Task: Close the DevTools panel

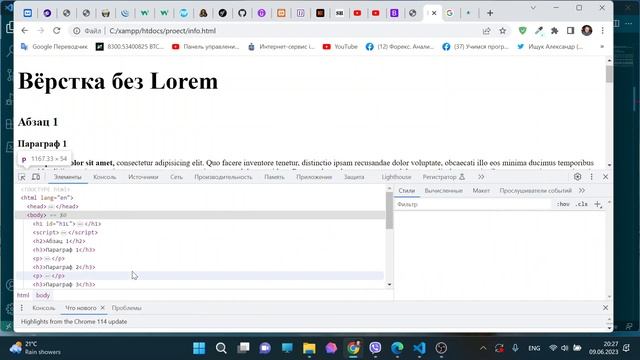Action: [606, 177]
